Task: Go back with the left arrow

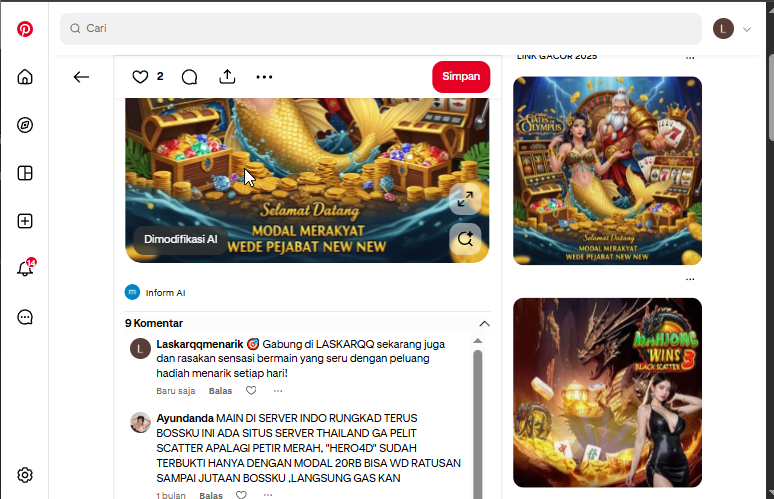Action: pos(81,77)
